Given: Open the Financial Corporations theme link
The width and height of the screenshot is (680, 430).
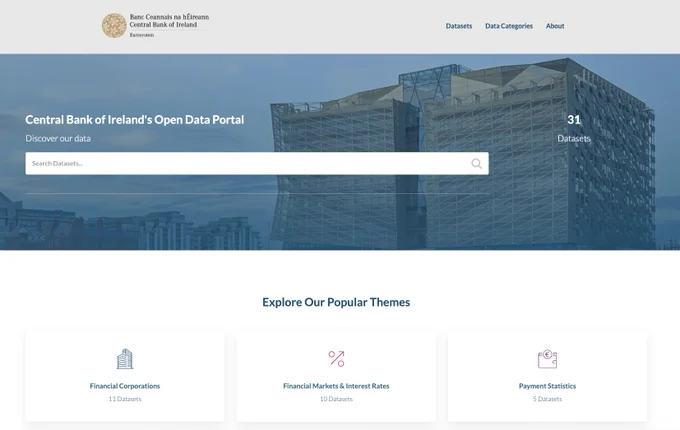Looking at the screenshot, I should 125,386.
